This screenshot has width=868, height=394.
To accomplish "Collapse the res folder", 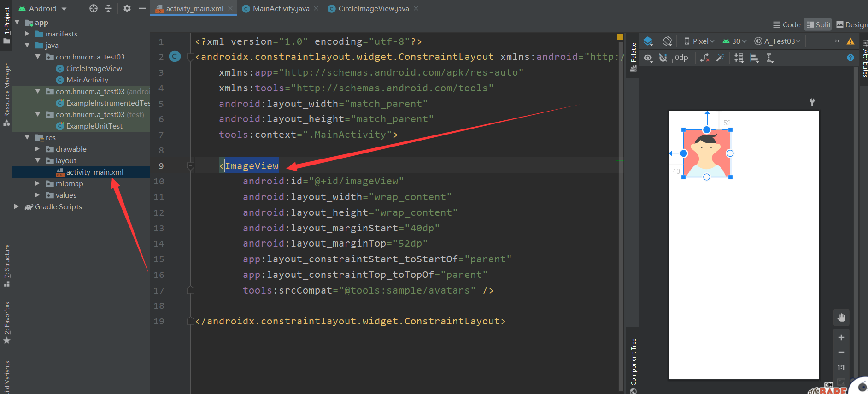I will tap(27, 137).
